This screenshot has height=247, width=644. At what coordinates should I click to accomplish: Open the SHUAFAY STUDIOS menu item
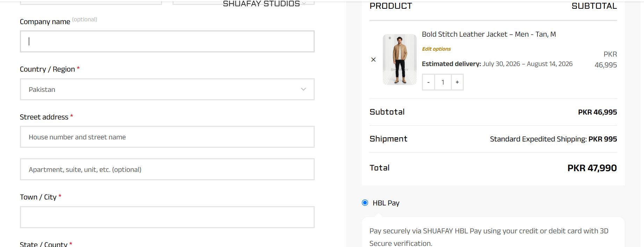coord(261,3)
